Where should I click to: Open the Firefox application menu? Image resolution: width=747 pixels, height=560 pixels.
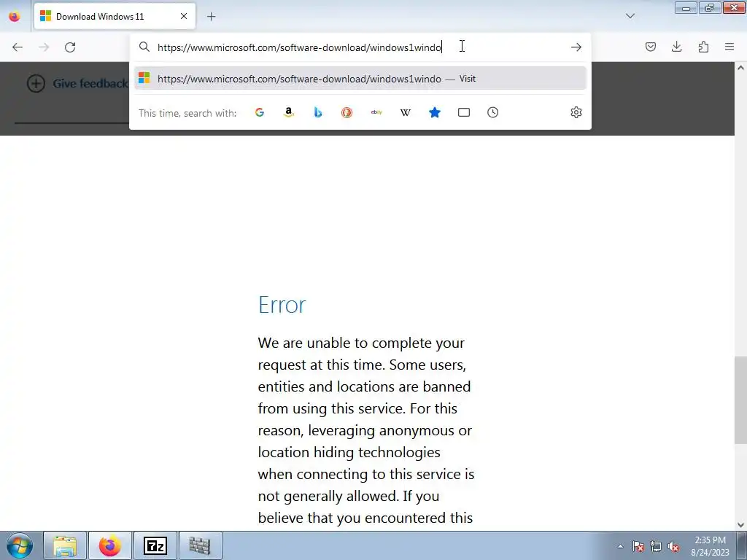point(729,47)
